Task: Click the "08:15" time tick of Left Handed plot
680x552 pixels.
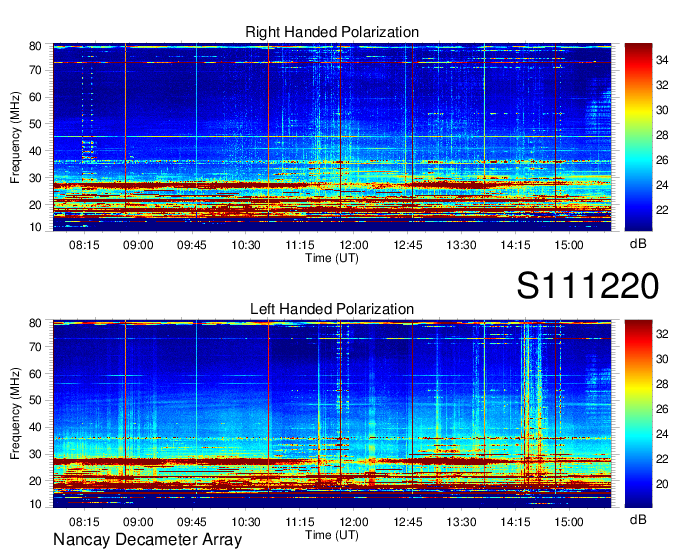Action: 84,522
